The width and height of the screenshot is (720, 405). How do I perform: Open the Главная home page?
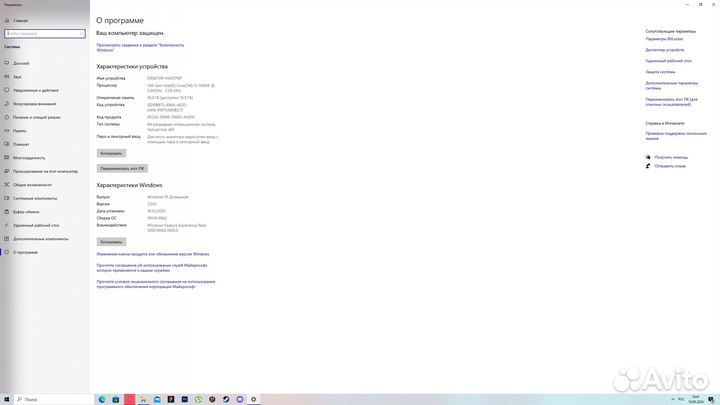(20, 21)
